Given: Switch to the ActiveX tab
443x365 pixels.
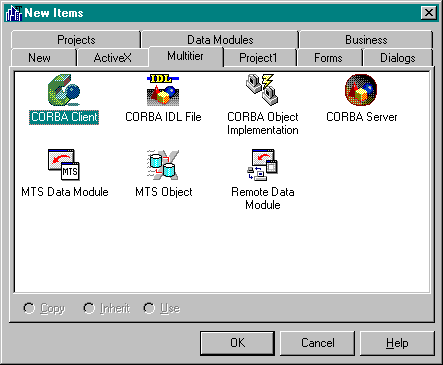Looking at the screenshot, I should click(x=112, y=58).
